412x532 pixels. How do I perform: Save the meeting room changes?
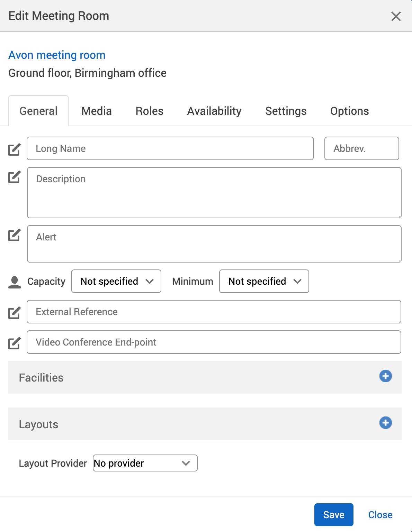[x=333, y=514]
